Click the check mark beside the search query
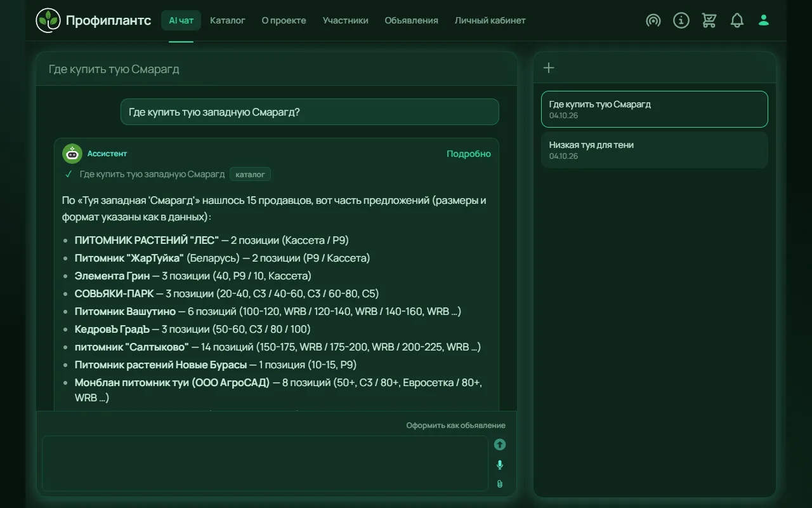Screen dimensions: 812x508 [69, 174]
